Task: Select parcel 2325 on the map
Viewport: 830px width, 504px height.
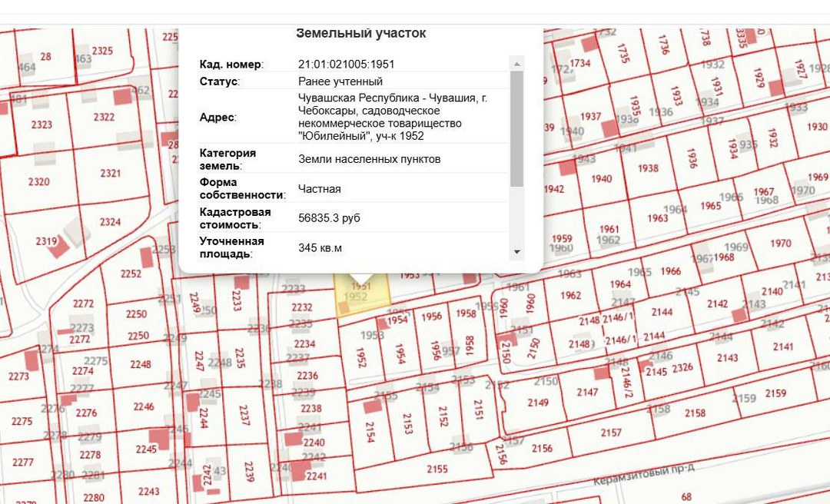Action: [x=102, y=51]
